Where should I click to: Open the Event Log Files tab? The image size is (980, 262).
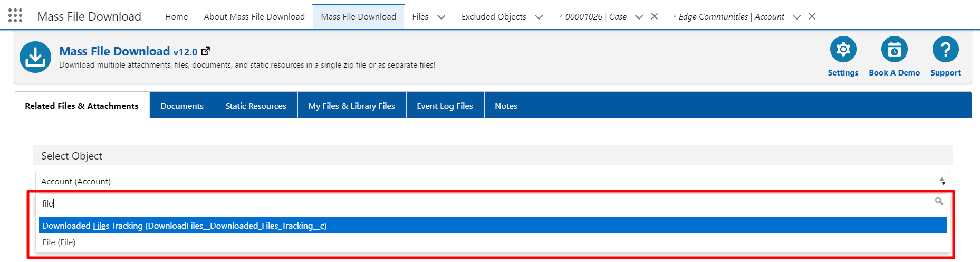pyautogui.click(x=445, y=106)
